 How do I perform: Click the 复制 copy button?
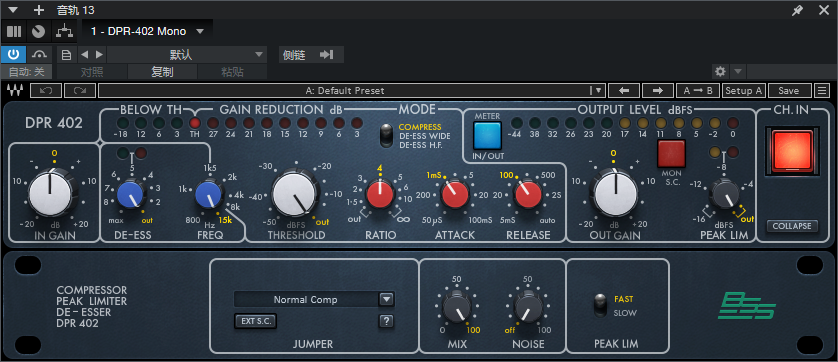pyautogui.click(x=162, y=72)
